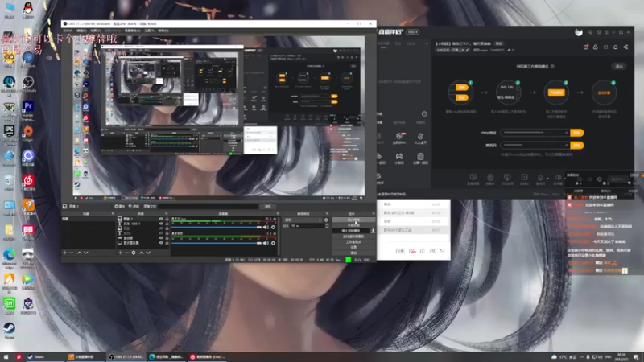The image size is (644, 362).
Task: Open NetEase Cloud Music desktop icon
Action: (28, 180)
